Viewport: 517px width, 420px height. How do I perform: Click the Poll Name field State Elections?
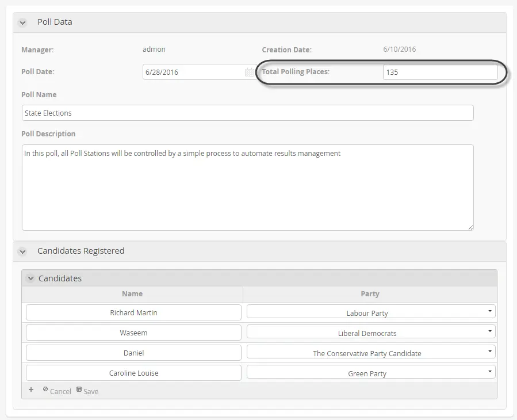coord(248,113)
